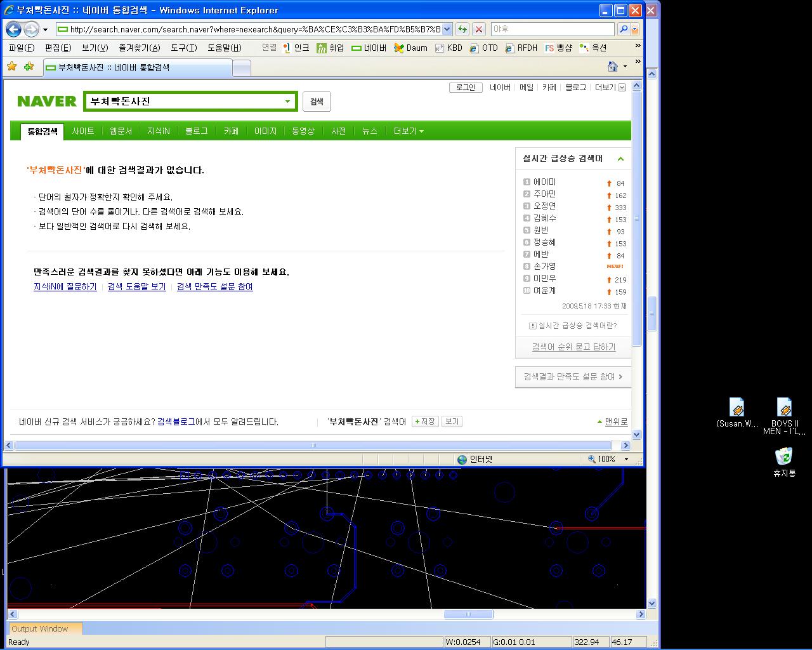Open the 도구(T) menu
Viewport: 812px width, 650px height.
[x=183, y=48]
